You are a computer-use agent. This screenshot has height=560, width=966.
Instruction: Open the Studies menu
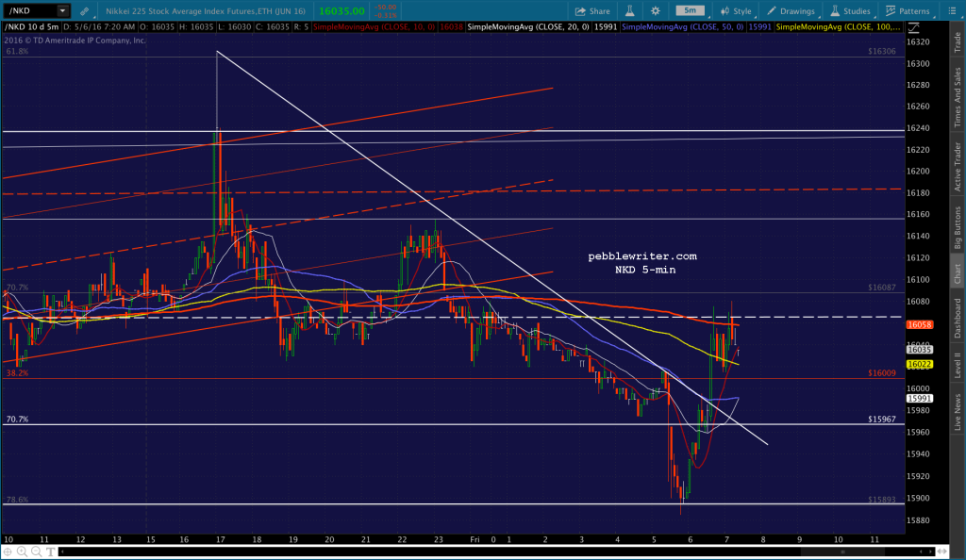coord(850,11)
